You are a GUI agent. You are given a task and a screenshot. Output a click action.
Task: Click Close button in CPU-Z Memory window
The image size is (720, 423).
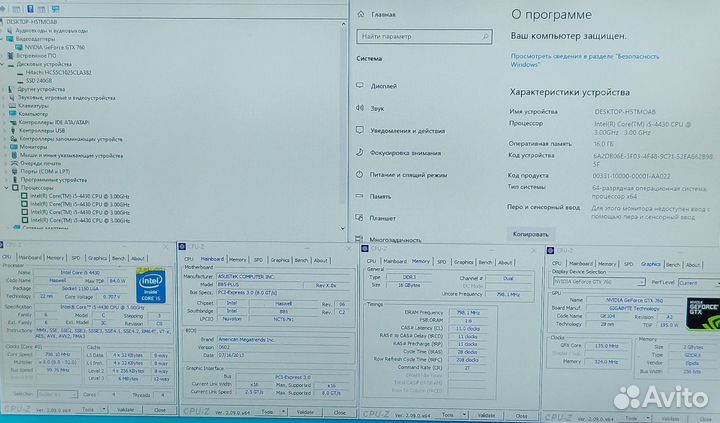pyautogui.click(x=521, y=416)
